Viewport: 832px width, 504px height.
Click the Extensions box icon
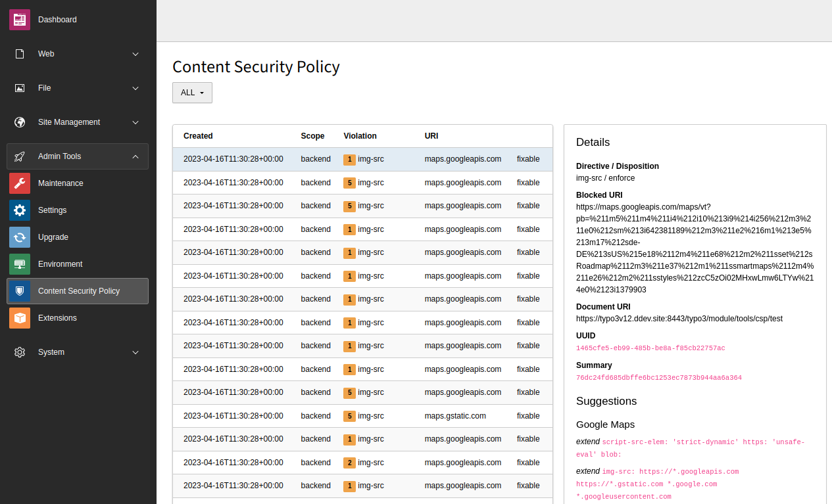pyautogui.click(x=20, y=318)
